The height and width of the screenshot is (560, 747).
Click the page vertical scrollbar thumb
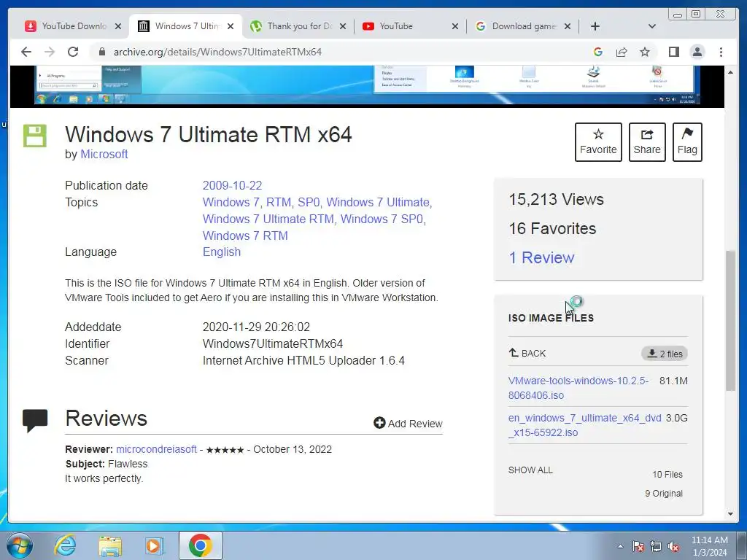pos(730,321)
